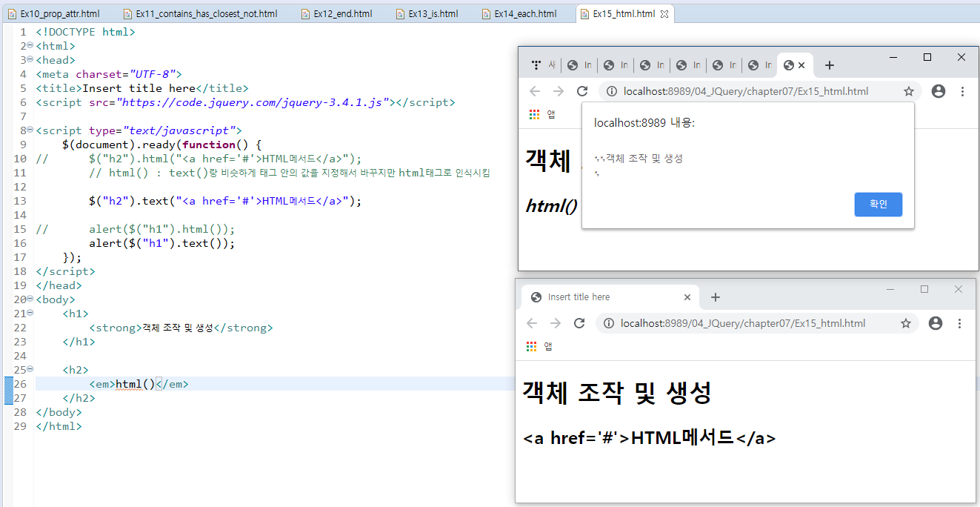
Task: Collapse the h1 fold marker at line 21
Action: point(30,314)
